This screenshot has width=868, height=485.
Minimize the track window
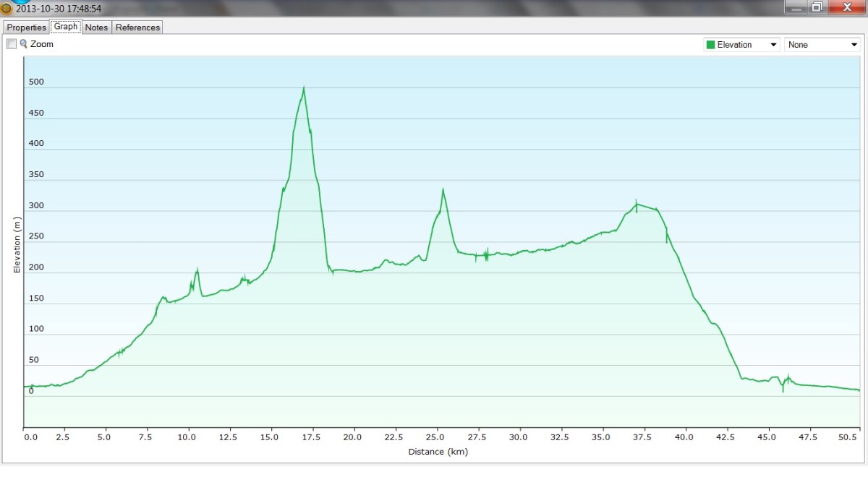pyautogui.click(x=796, y=8)
